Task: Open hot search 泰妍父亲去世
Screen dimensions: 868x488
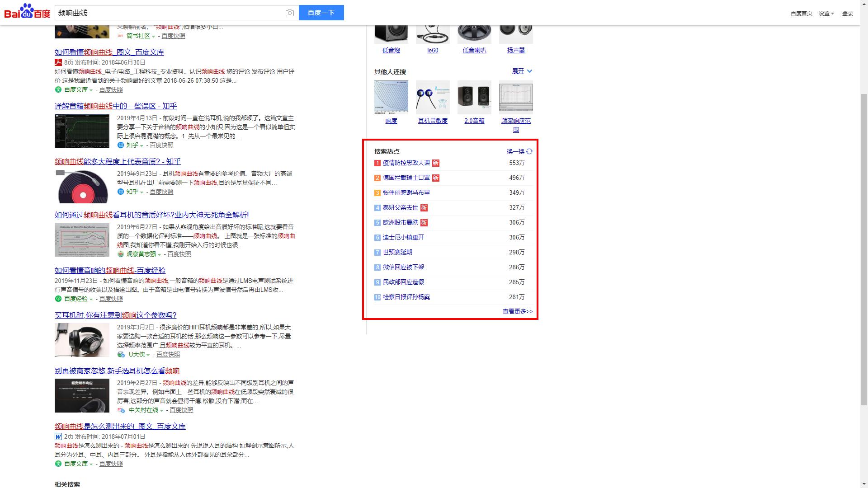Action: pyautogui.click(x=401, y=207)
